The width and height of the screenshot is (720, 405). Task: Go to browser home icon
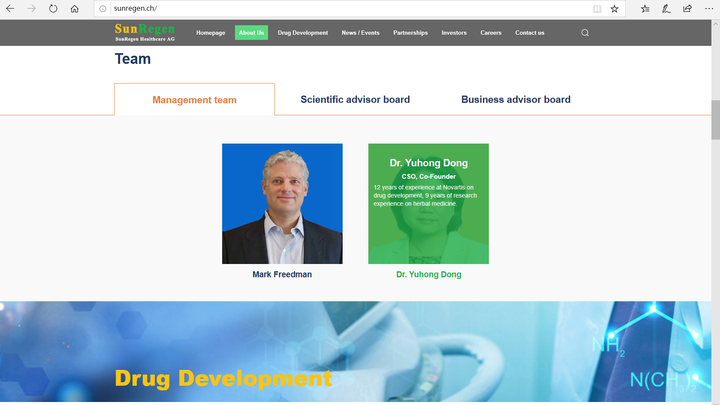74,8
